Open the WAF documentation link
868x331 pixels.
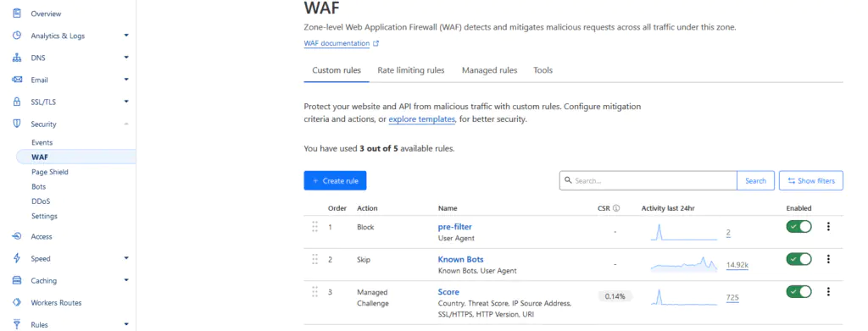click(337, 43)
